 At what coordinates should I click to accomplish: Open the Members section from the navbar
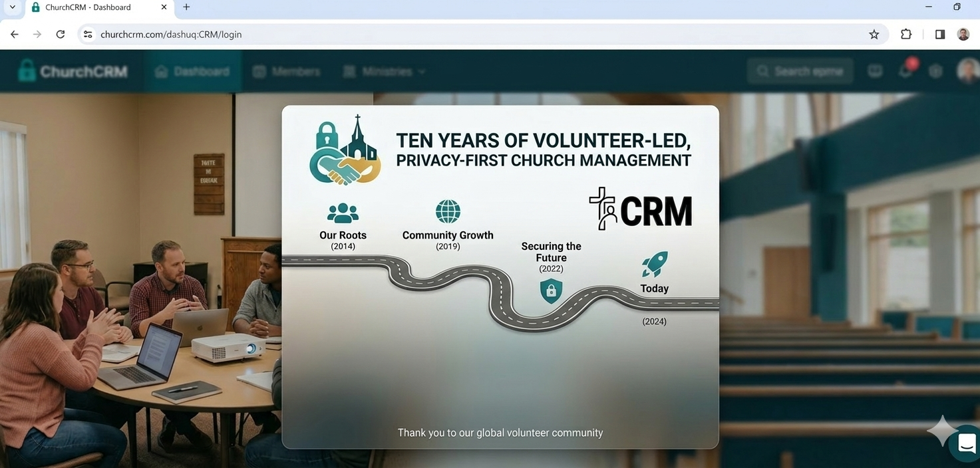(287, 70)
